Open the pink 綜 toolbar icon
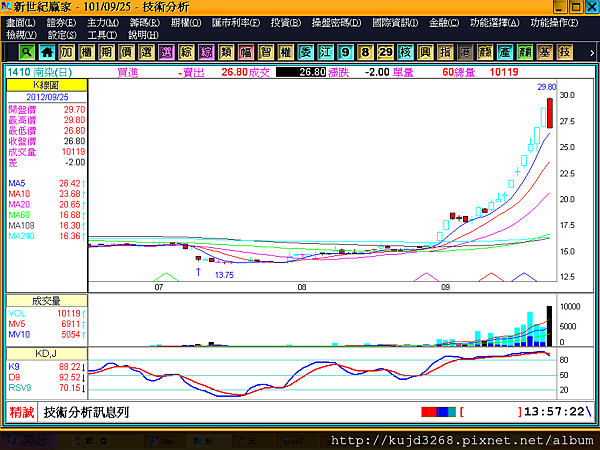Image resolution: width=600 pixels, height=450 pixels. click(206, 52)
